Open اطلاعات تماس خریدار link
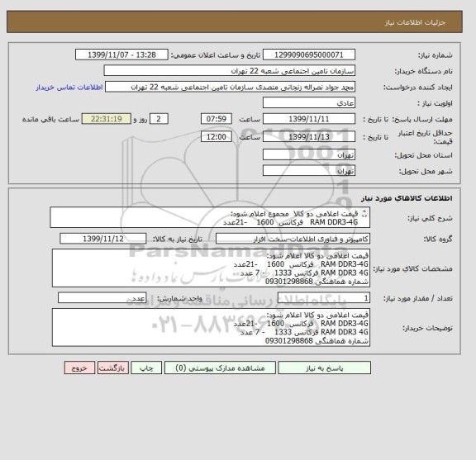This screenshot has width=476, height=460. point(69,88)
